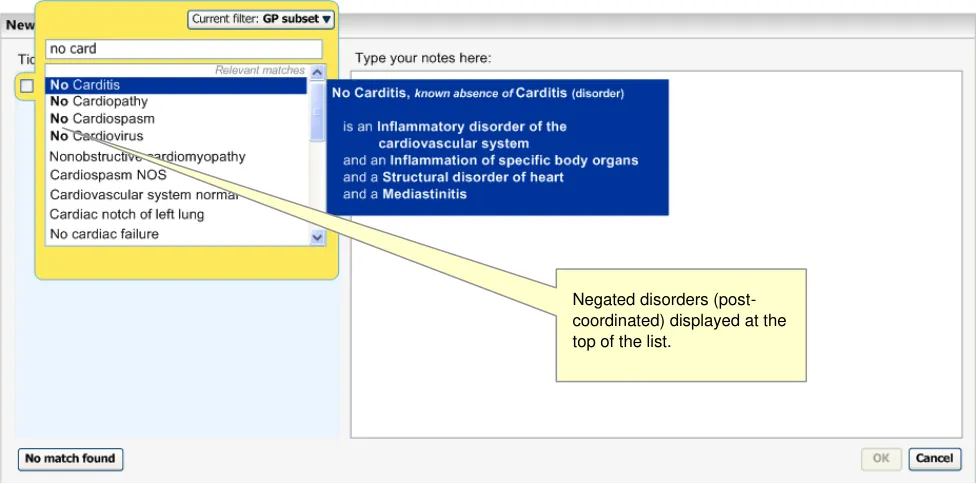The height and width of the screenshot is (484, 976).
Task: Pick 'No Cardiovirus' from the results
Action: [x=96, y=135]
